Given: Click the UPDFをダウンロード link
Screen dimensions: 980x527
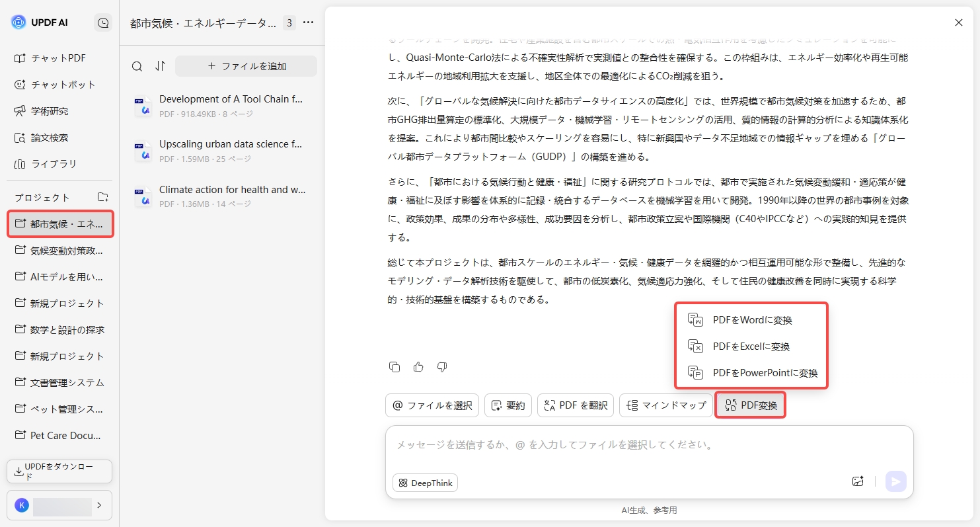Looking at the screenshot, I should [x=59, y=471].
